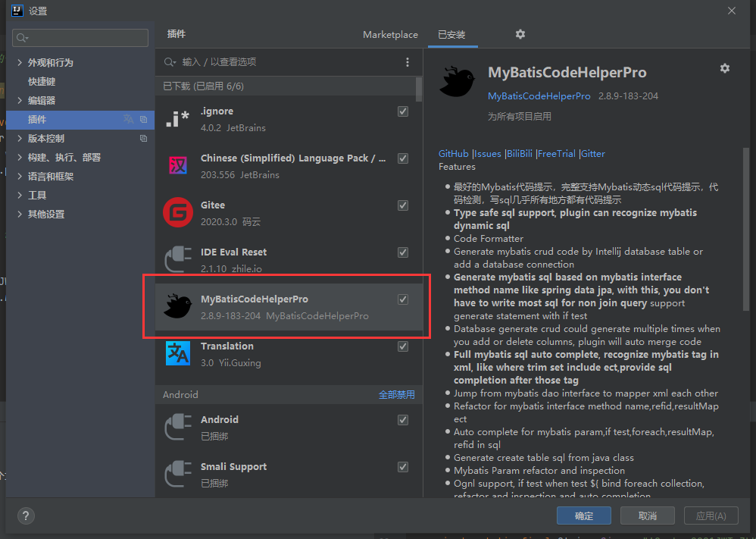Select the 已安装 tab
756x539 pixels.
coord(451,35)
